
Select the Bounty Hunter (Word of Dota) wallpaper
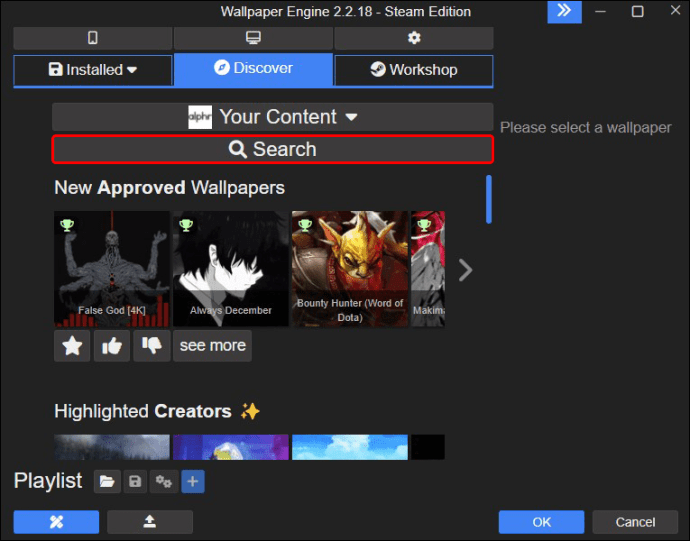tap(350, 269)
